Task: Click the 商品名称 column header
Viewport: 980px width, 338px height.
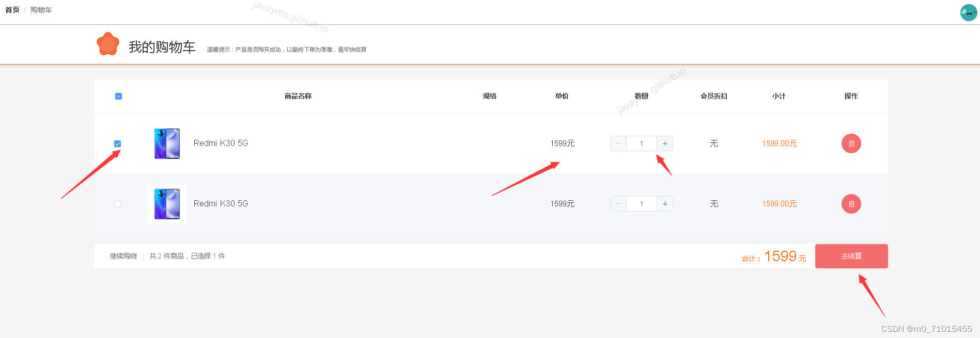Action: click(x=298, y=96)
